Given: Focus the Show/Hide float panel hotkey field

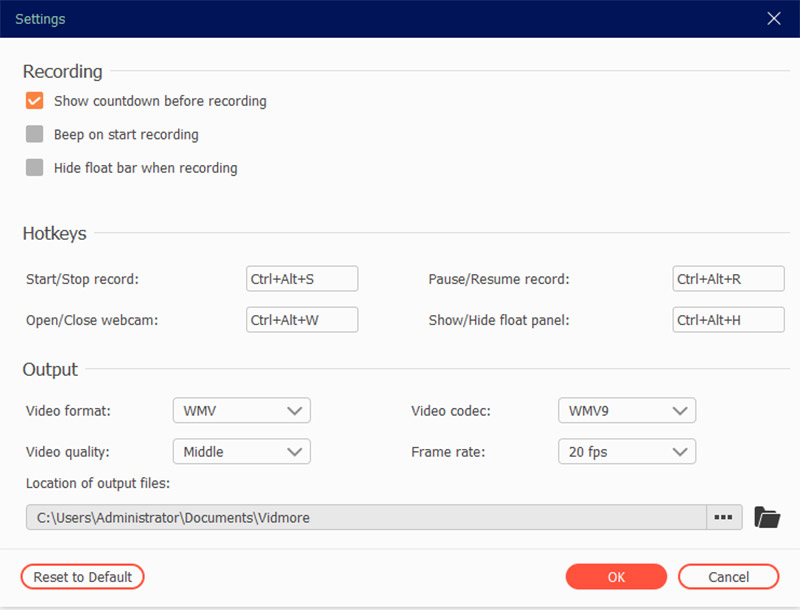Looking at the screenshot, I should click(x=728, y=320).
